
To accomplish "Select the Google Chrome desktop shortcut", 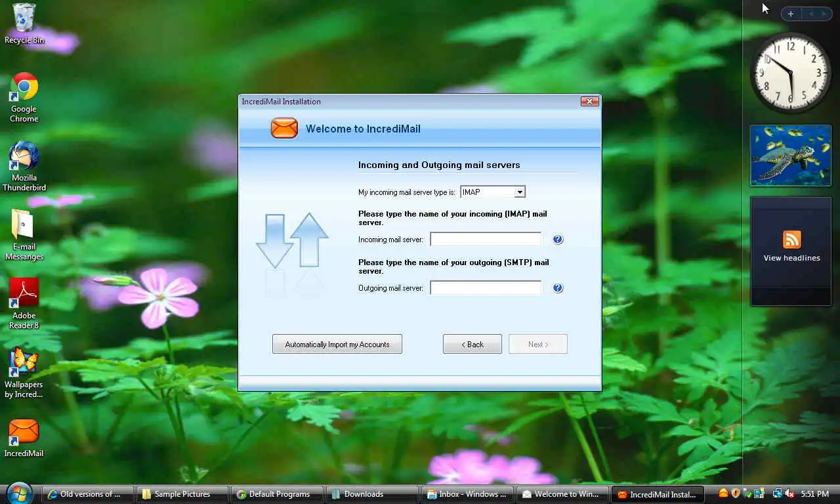I will coord(24,97).
